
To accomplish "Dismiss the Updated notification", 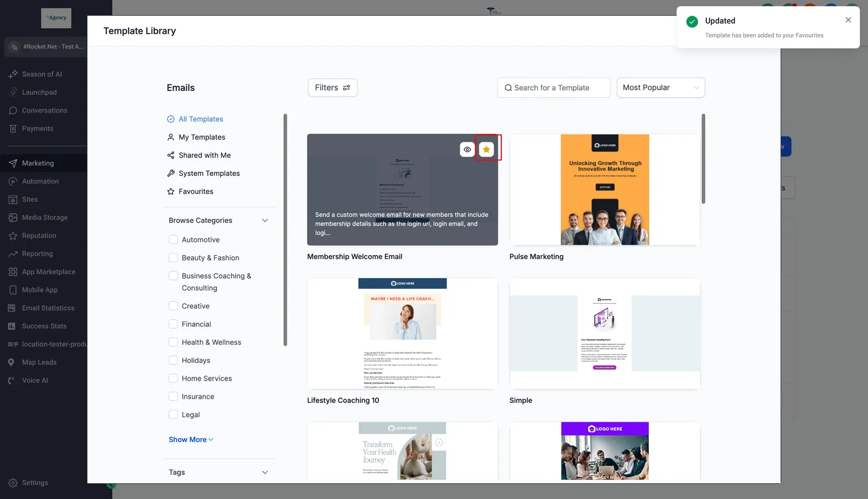I will [x=848, y=20].
